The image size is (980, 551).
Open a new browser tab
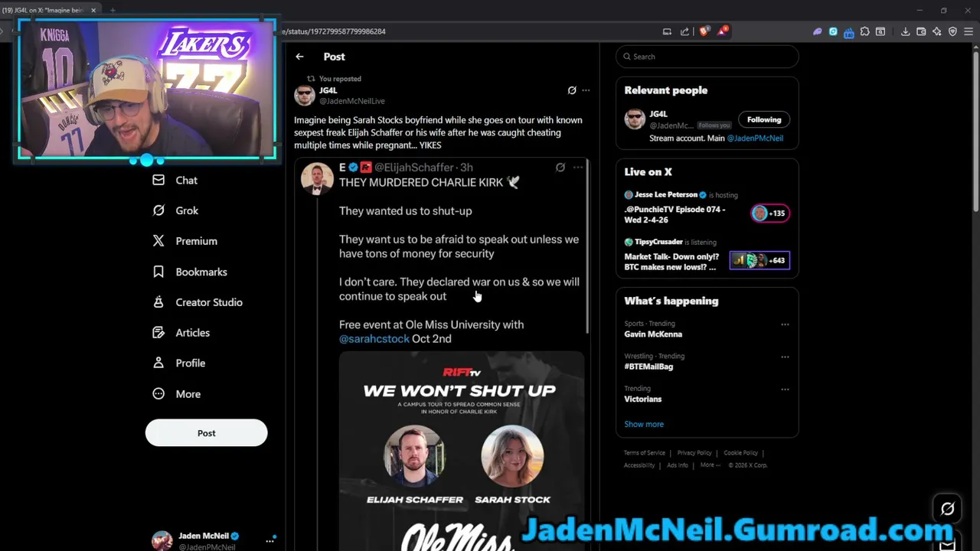113,10
